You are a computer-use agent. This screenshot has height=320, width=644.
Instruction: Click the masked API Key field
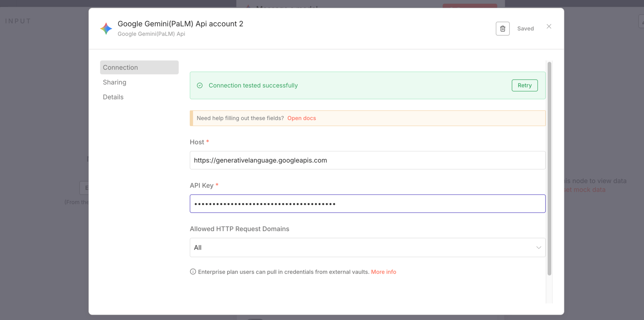(367, 203)
